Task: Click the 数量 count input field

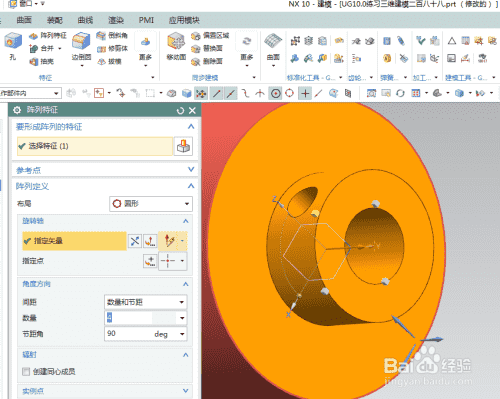Action: pyautogui.click(x=141, y=318)
